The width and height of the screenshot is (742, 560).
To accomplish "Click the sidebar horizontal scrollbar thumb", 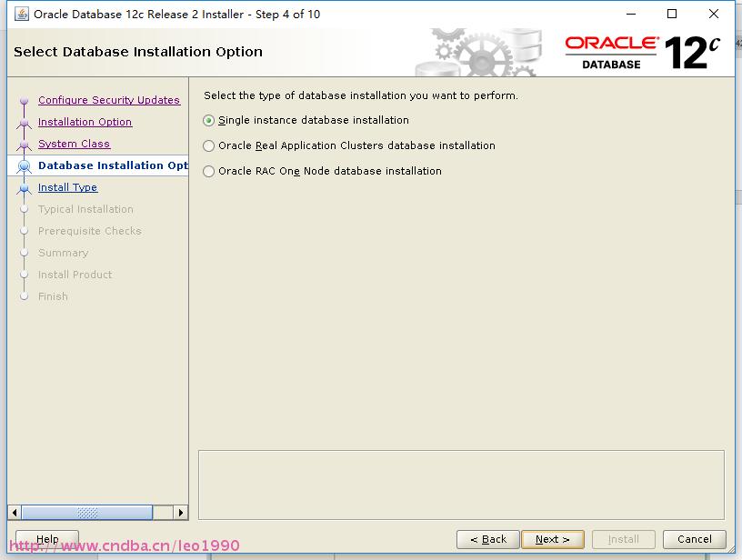I will [87, 513].
